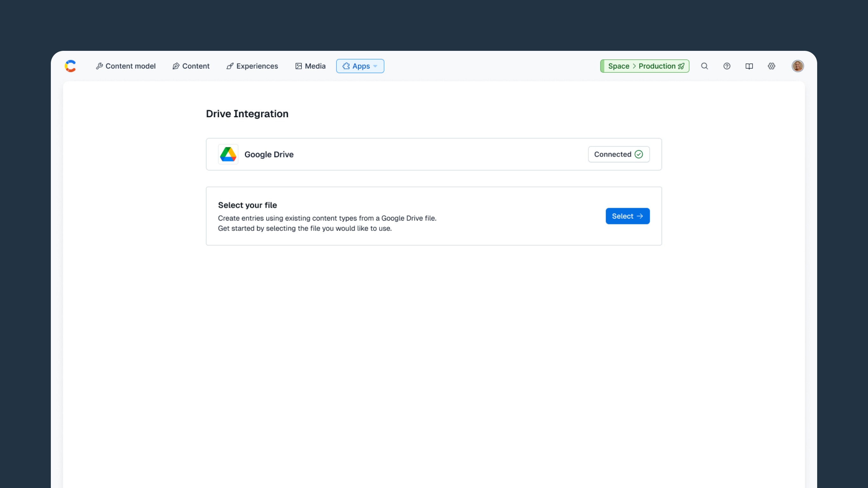Viewport: 868px width, 488px height.
Task: Open settings with the gear icon
Action: coord(771,66)
